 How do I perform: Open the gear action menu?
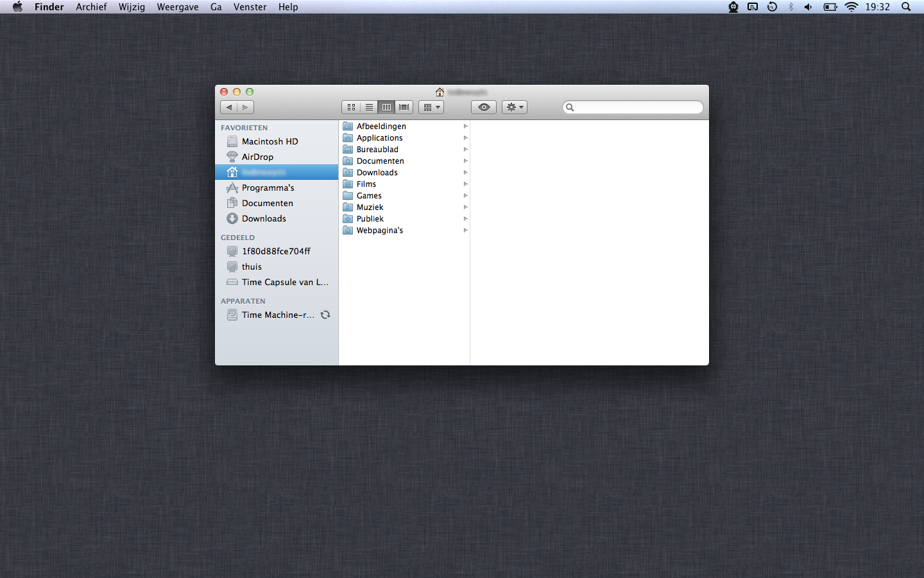point(515,107)
